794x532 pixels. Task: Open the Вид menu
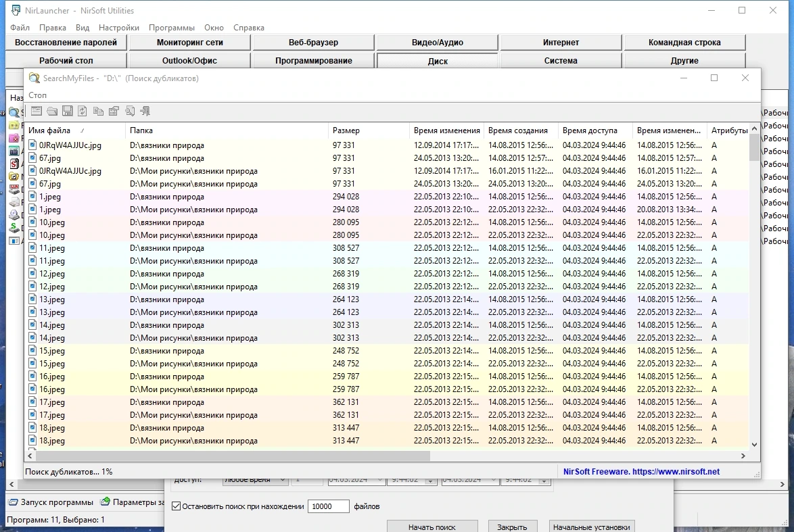pos(82,28)
